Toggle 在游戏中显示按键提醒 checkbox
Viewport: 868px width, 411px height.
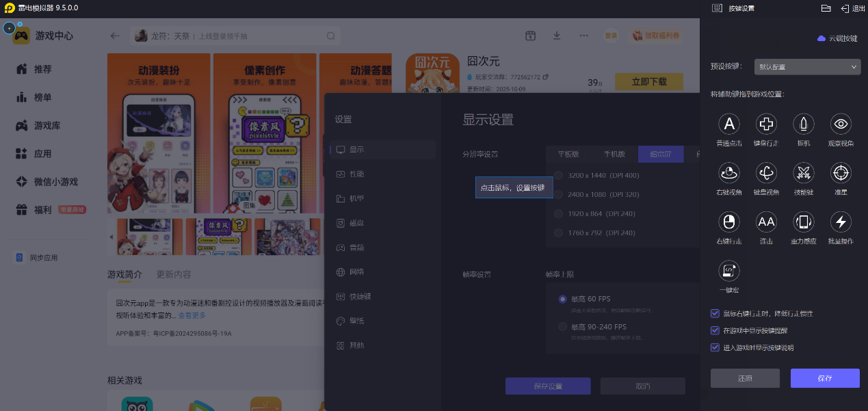pyautogui.click(x=715, y=330)
